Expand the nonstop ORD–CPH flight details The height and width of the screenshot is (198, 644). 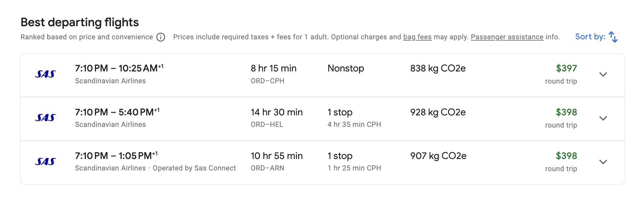pyautogui.click(x=603, y=74)
